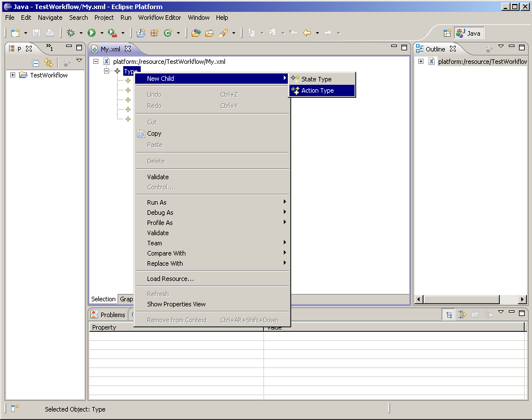Viewport: 532px width, 420px height.
Task: Click the New Java Package icon
Action: point(154,33)
